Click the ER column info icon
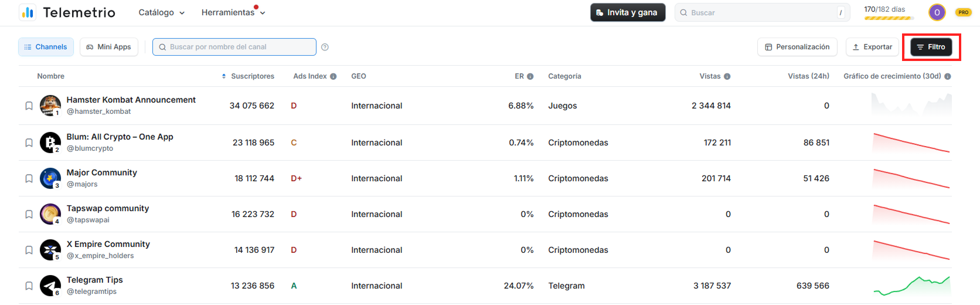The width and height of the screenshot is (980, 305). (x=530, y=76)
